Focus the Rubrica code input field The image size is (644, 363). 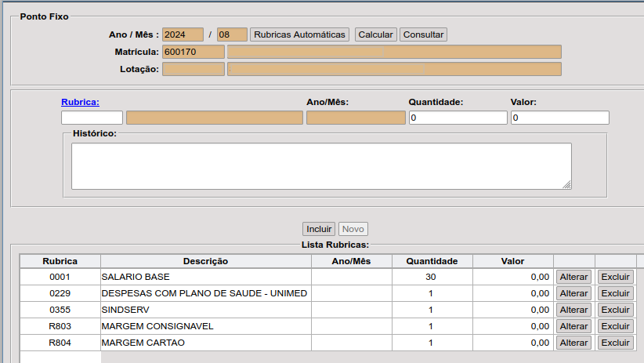point(92,118)
